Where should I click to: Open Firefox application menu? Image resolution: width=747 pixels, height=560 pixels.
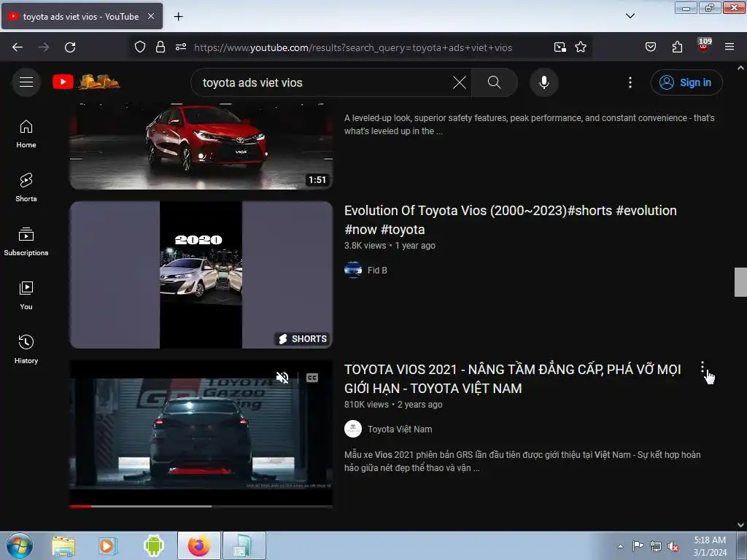coord(729,47)
